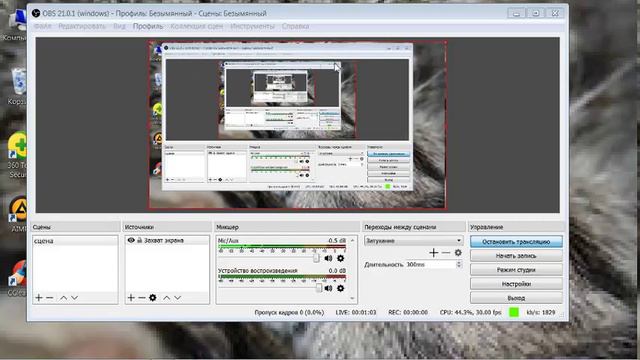The image size is (640, 360).
Task: Adjust Устройство воспроизведения volume slider handle
Action: [x=319, y=288]
